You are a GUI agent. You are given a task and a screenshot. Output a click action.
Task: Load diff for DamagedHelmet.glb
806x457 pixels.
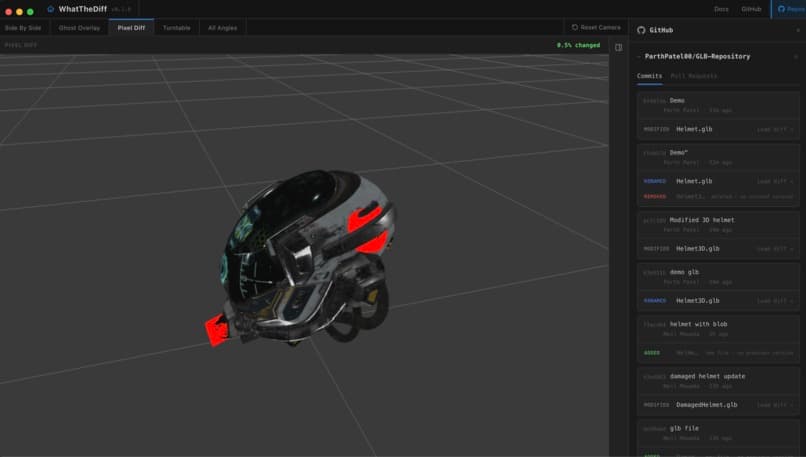pyautogui.click(x=775, y=405)
